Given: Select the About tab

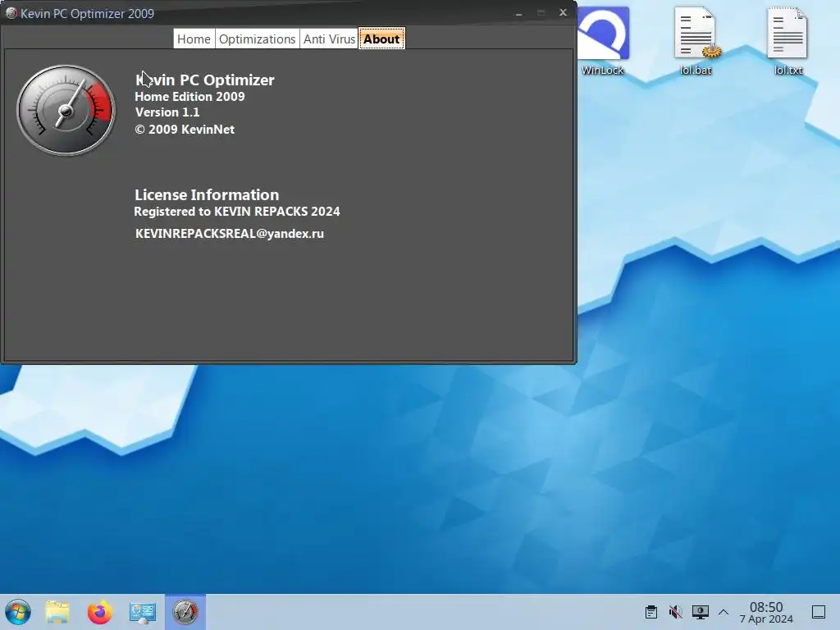Looking at the screenshot, I should tap(381, 39).
